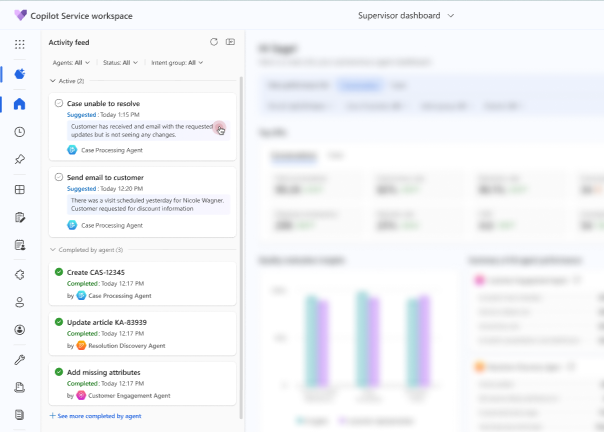Mark 'Case unable to resolve' circle checkbox
604x432 pixels.
59,103
